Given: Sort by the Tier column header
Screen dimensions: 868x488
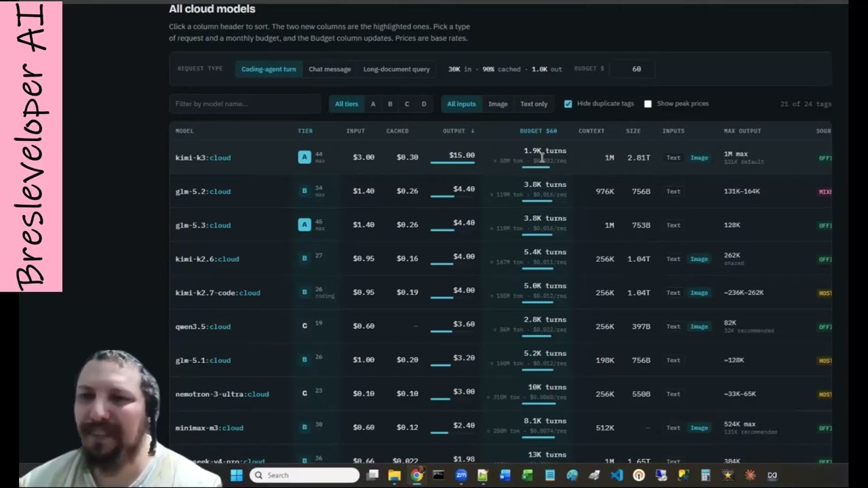Looking at the screenshot, I should click(305, 131).
